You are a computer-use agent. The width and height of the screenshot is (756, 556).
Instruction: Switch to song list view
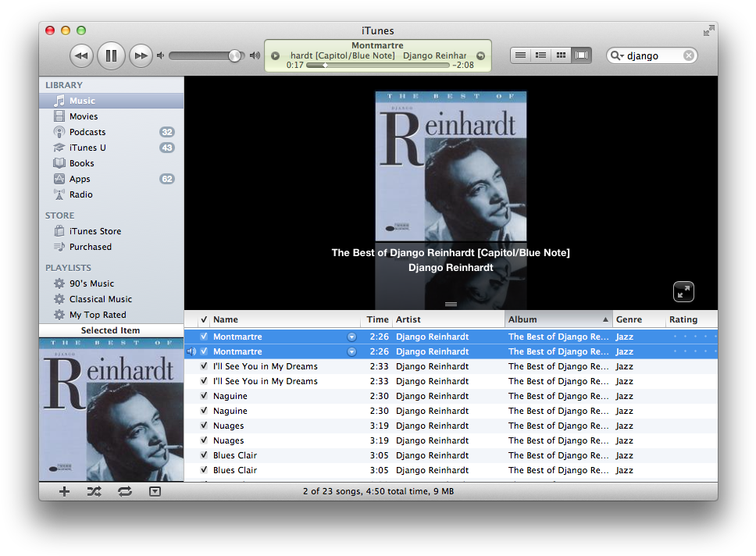pyautogui.click(x=521, y=55)
